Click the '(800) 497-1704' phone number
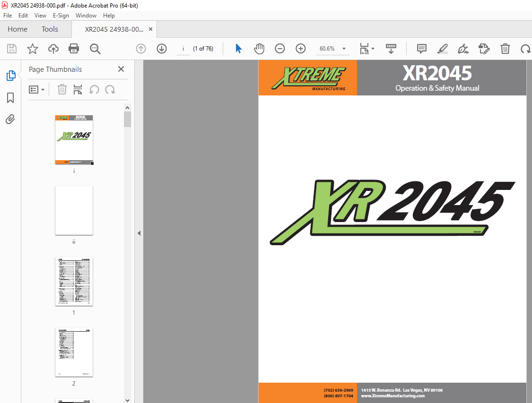 coord(339,396)
